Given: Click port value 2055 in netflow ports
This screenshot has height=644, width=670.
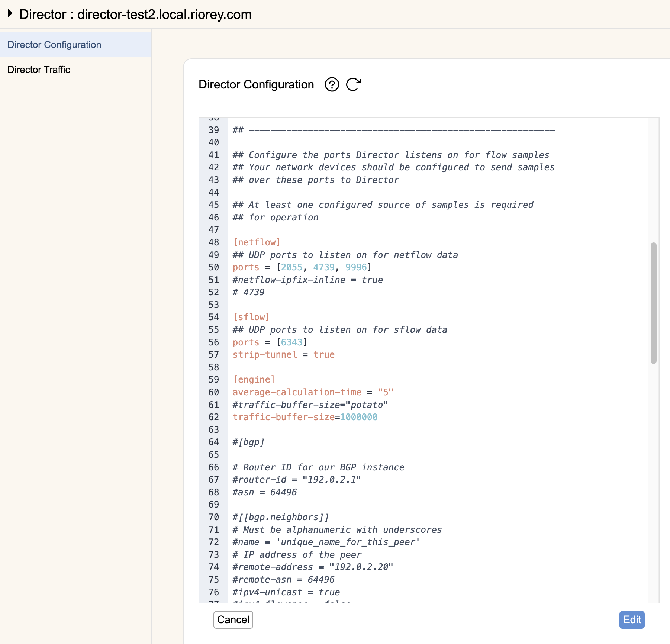Looking at the screenshot, I should pos(291,267).
